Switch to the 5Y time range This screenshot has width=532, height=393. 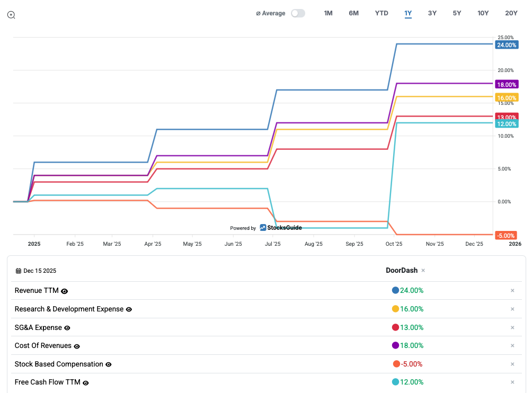(457, 13)
